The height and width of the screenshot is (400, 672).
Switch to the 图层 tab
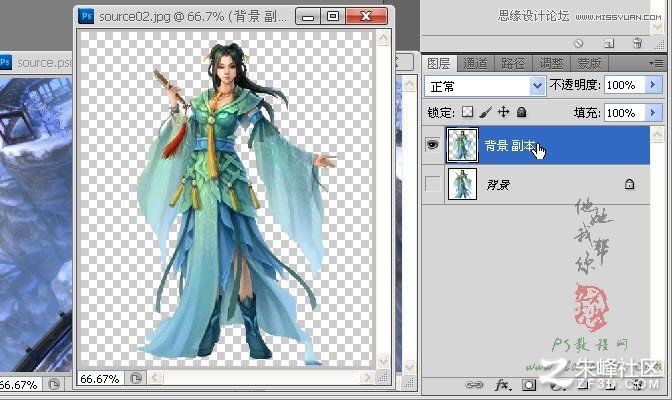[438, 63]
